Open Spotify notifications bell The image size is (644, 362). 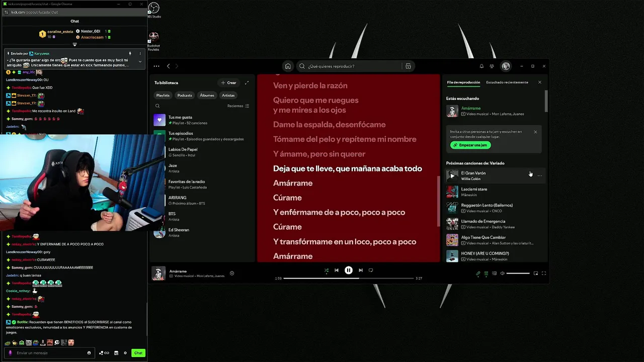pyautogui.click(x=481, y=66)
